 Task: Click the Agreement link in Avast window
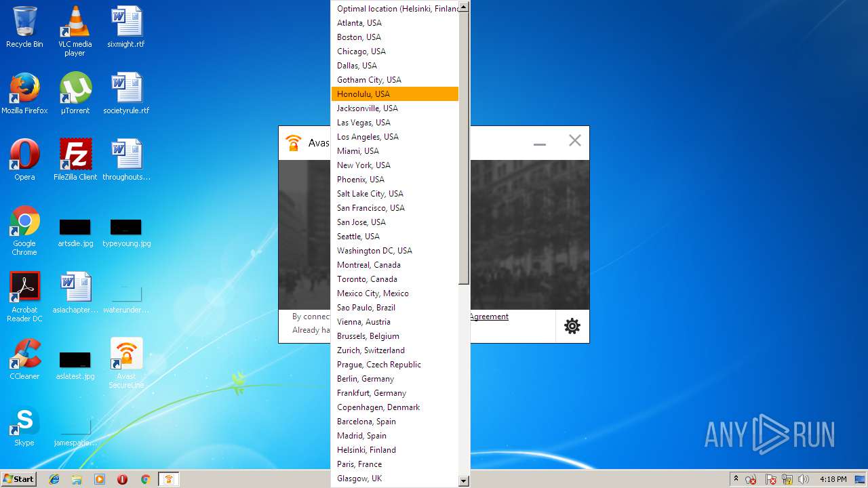(x=488, y=317)
